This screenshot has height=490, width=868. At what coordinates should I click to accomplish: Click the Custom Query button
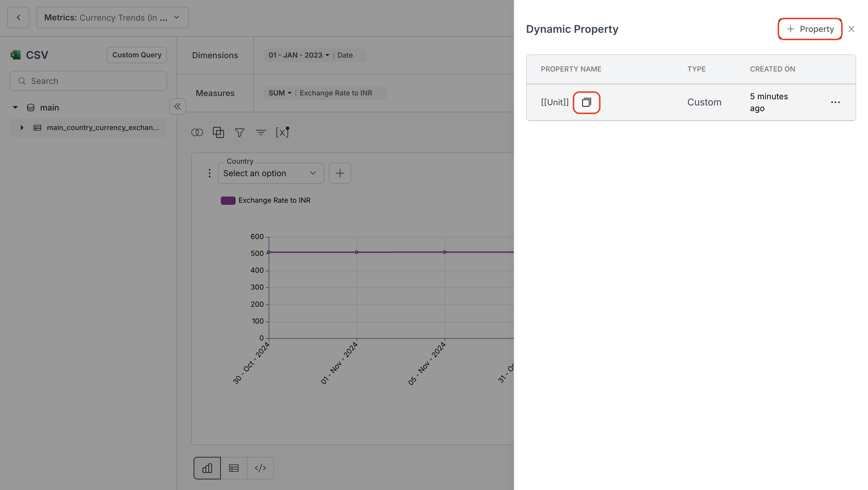point(136,55)
